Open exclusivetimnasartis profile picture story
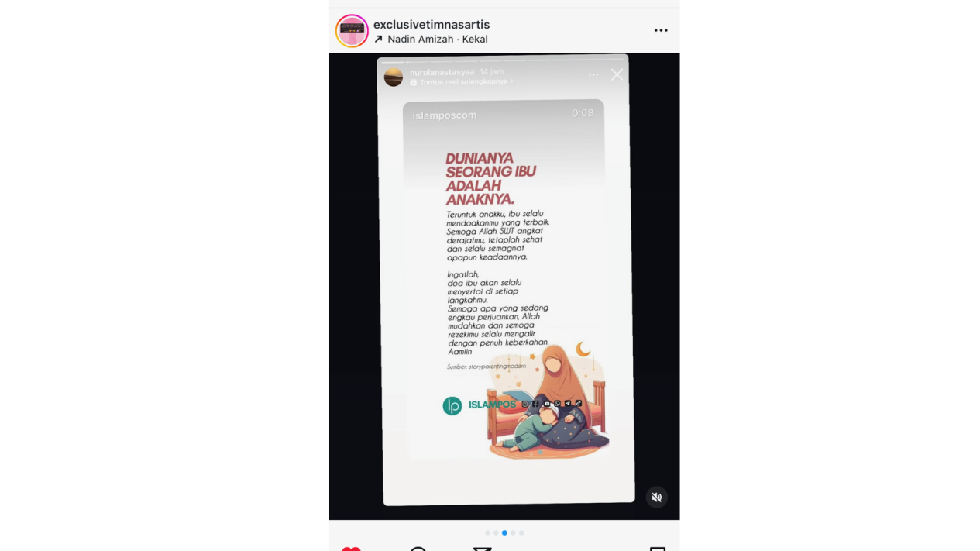Screen dimensions: 980x551 [352, 31]
